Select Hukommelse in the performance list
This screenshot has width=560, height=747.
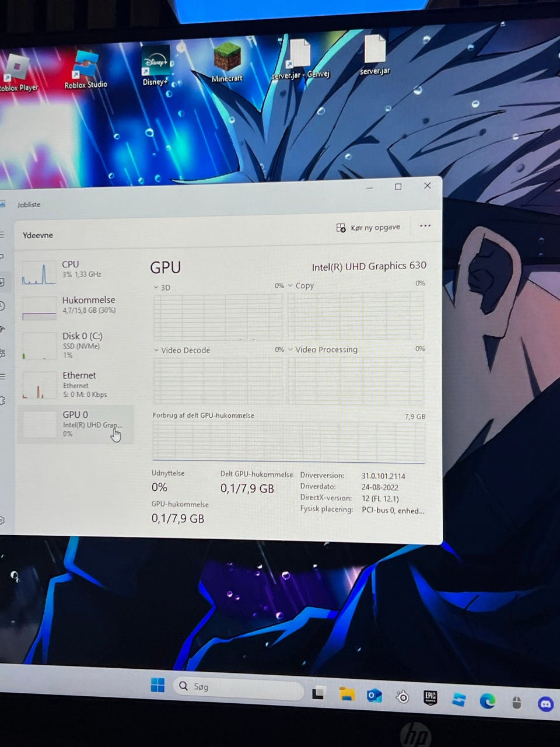pos(76,307)
